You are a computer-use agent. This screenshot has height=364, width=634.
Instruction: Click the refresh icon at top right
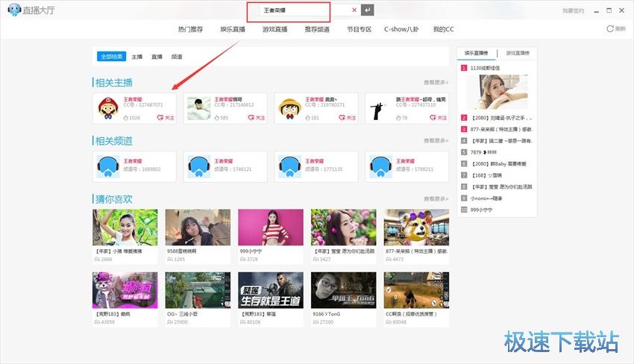609,28
